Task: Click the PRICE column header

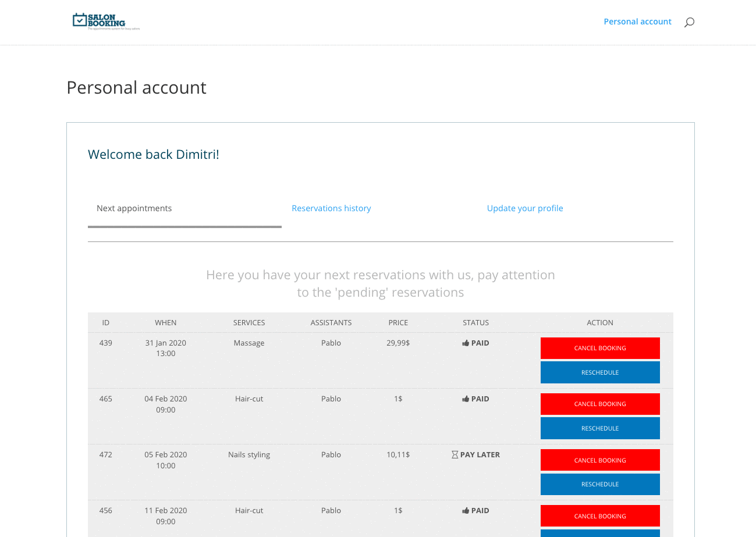Action: (x=398, y=322)
